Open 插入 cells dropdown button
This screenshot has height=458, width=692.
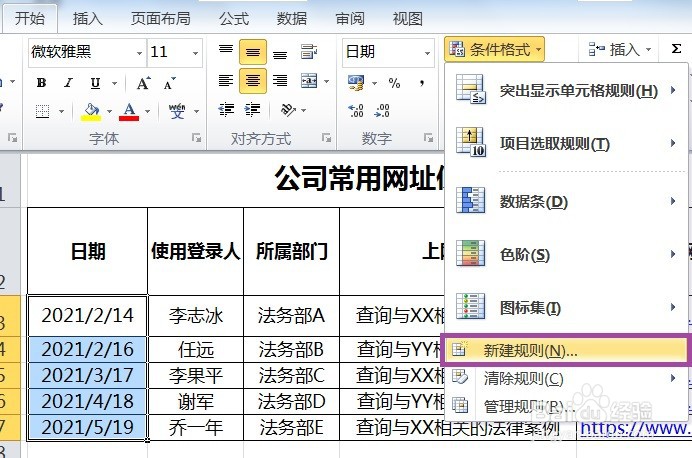click(620, 49)
